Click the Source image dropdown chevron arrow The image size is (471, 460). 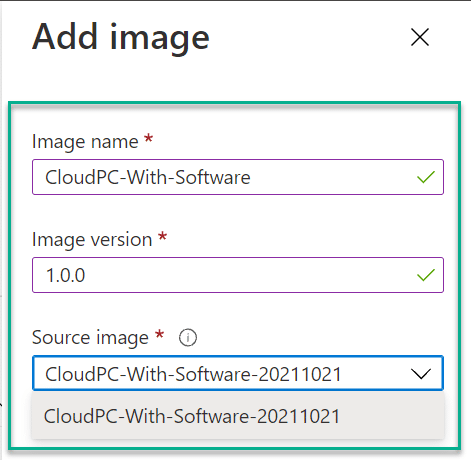pyautogui.click(x=421, y=374)
